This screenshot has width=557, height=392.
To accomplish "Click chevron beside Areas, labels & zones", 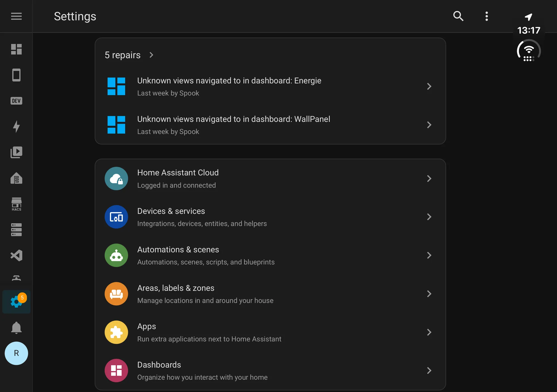I will 429,294.
